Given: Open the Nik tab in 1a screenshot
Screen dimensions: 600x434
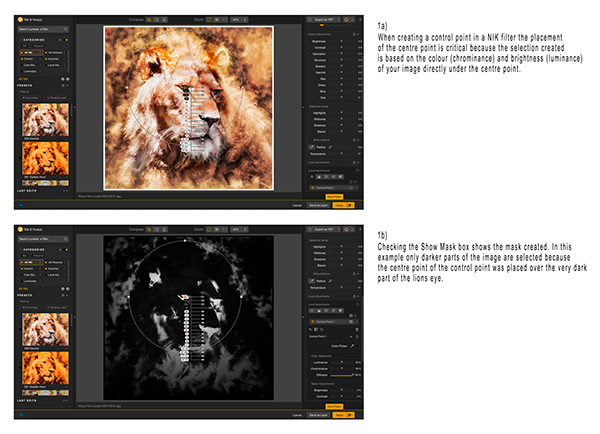Looking at the screenshot, I should click(x=25, y=46).
